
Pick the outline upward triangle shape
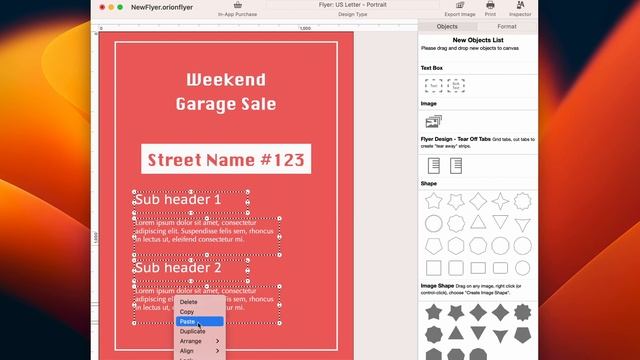pos(478,223)
